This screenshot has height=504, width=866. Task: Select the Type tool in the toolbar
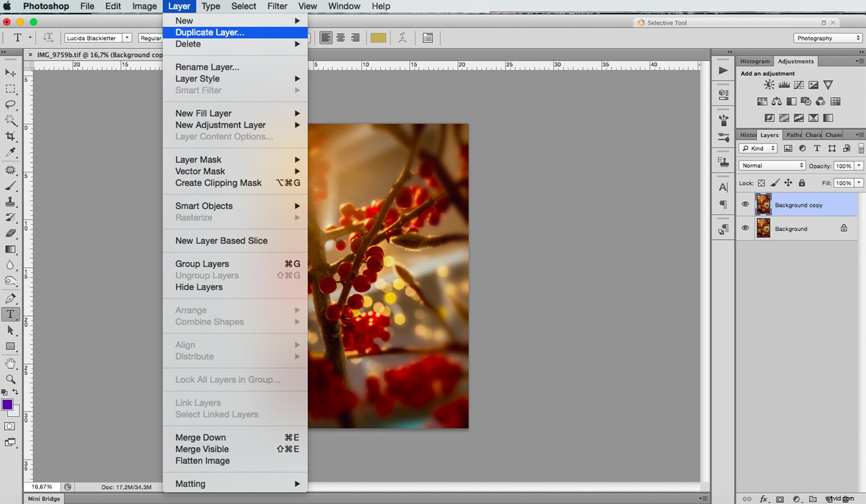coord(10,314)
